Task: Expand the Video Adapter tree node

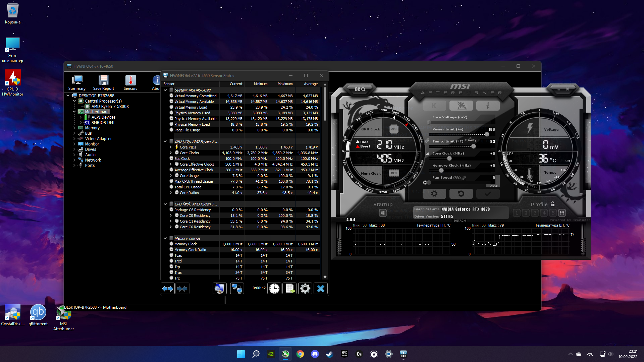Action: coord(74,138)
